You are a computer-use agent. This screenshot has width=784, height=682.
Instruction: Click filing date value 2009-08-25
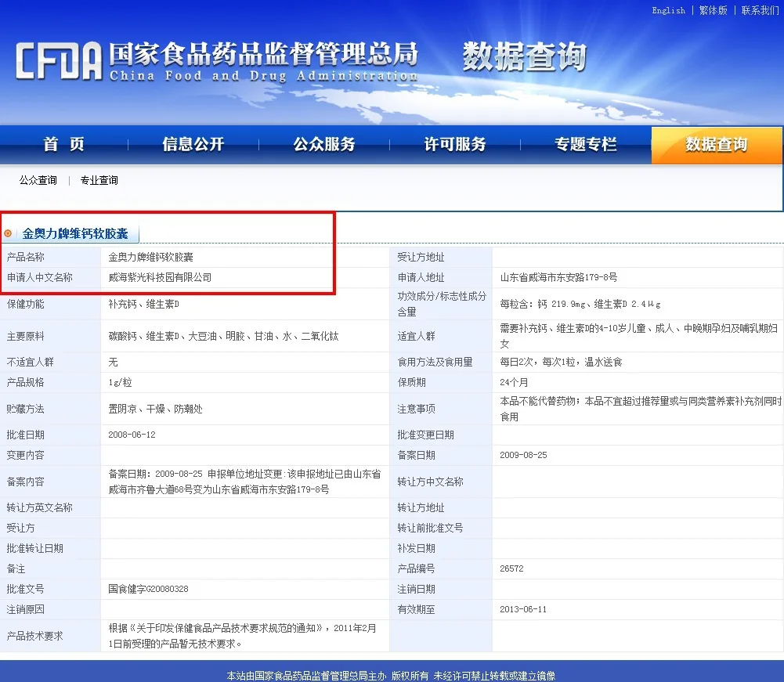pos(523,455)
